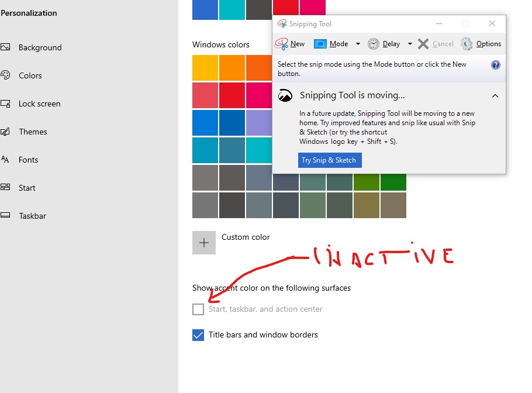Screen dimensions: 532x393
Task: Collapse the 'Snipping Tool is moving' notice
Action: tap(495, 96)
